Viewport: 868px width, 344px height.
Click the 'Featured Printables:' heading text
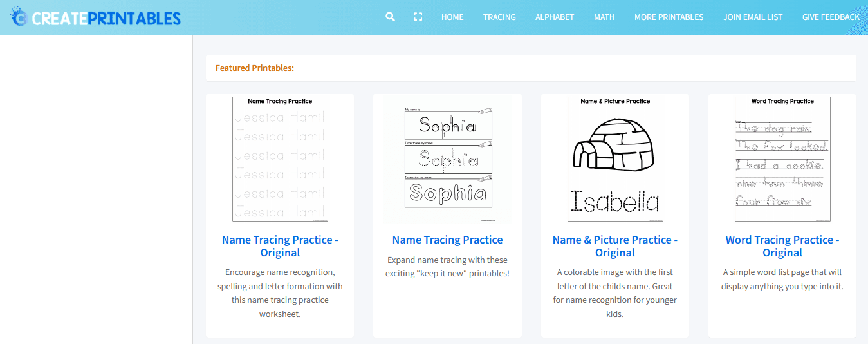(255, 68)
